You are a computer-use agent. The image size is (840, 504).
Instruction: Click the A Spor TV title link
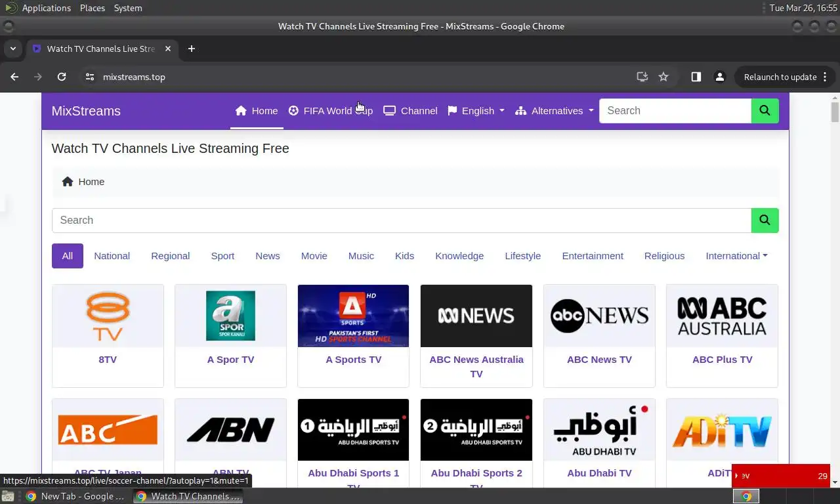(x=230, y=360)
